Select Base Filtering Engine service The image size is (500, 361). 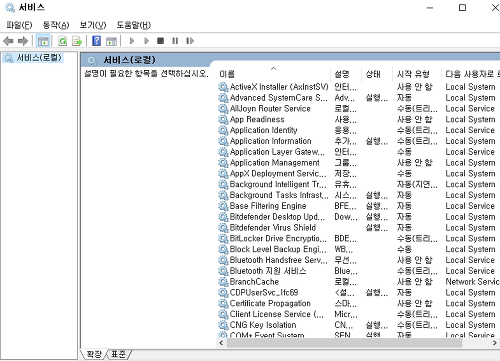[268, 206]
